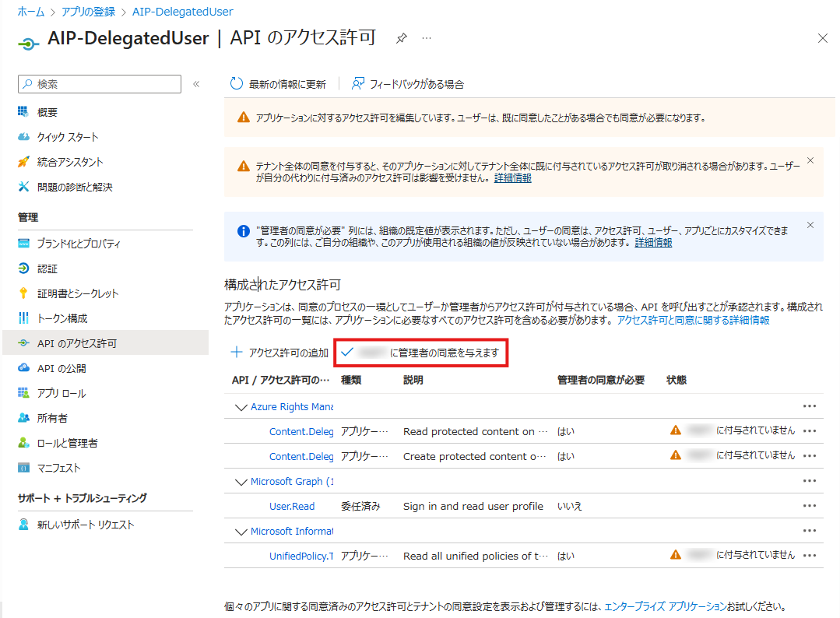Click the warning icon on Read protected content row

(x=676, y=430)
